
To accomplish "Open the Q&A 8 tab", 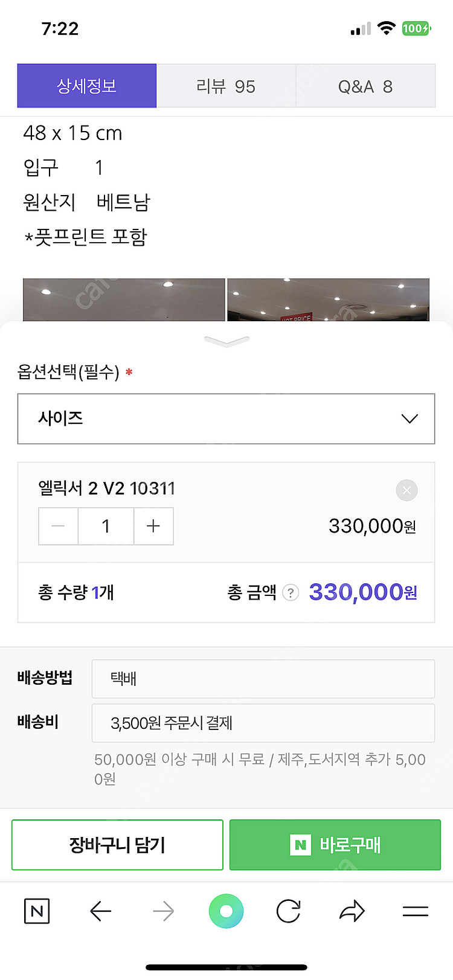I will click(365, 86).
